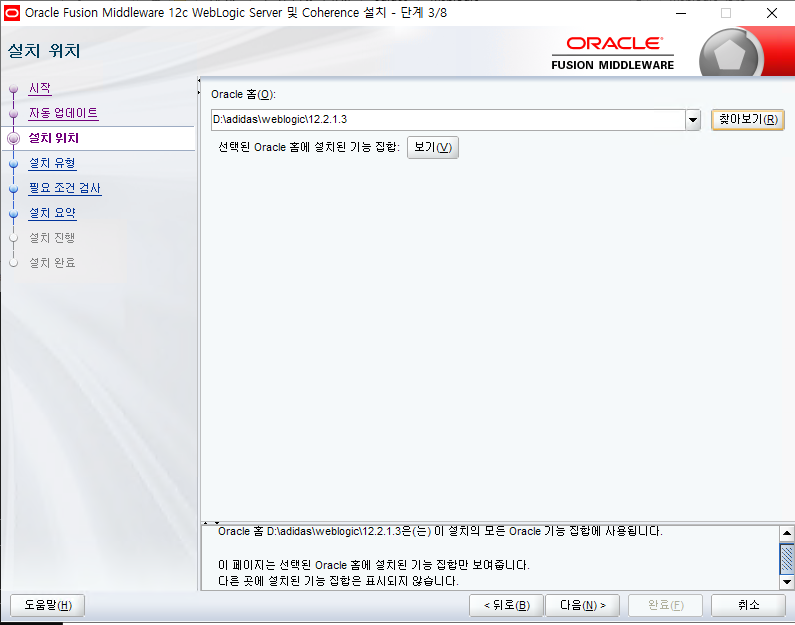Click the 필요 조건 검사 step bullet icon
The width and height of the screenshot is (795, 625).
pos(14,189)
